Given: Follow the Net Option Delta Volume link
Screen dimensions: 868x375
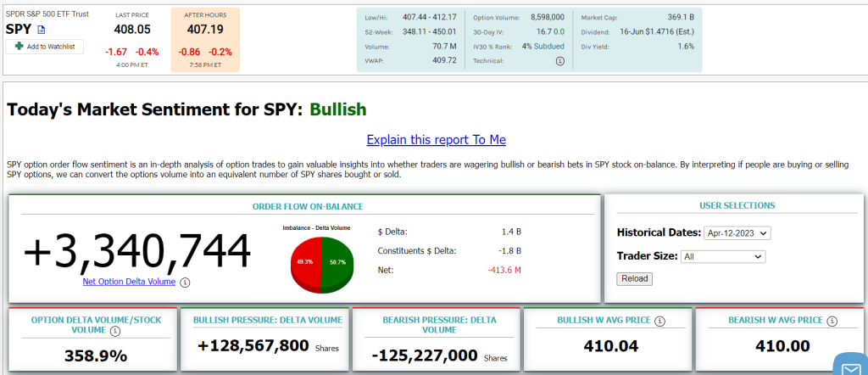Looking at the screenshot, I should click(x=129, y=282).
